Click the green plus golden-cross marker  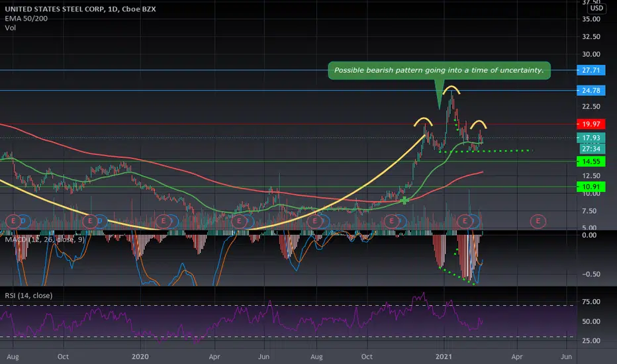pos(404,201)
